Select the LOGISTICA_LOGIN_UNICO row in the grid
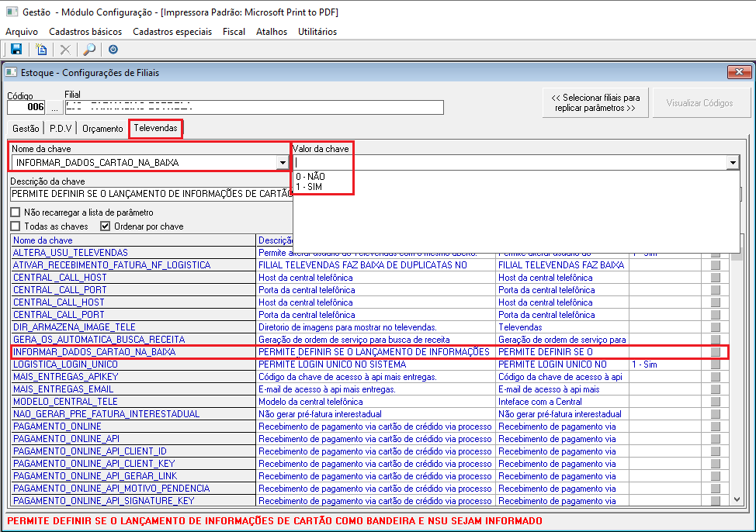Screen dimensions: 756x532 [x=66, y=364]
